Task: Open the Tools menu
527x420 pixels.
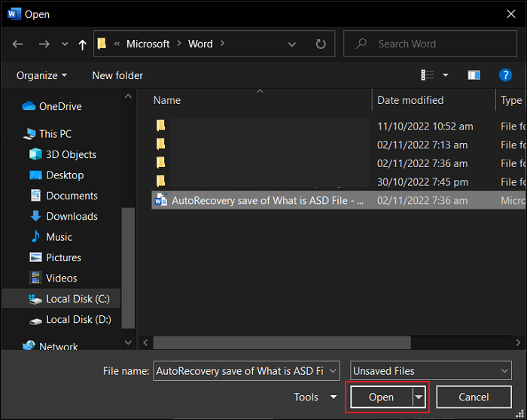Action: pos(315,397)
